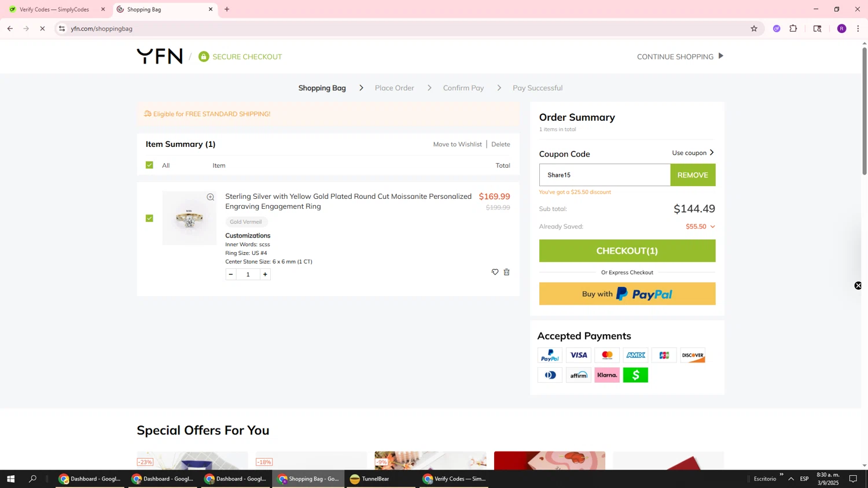868x488 pixels.
Task: Show hidden system tray icons
Action: (791, 479)
